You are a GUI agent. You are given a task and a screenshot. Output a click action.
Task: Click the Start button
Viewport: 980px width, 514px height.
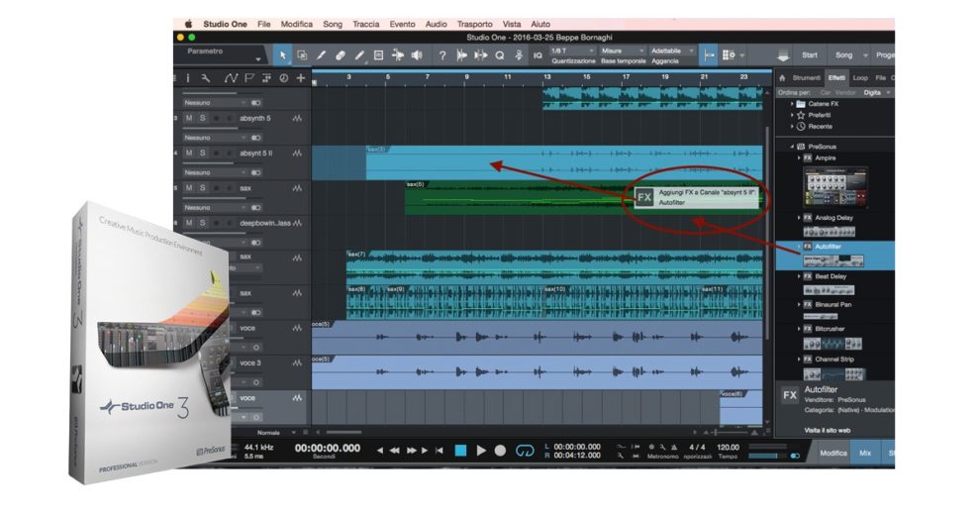click(x=809, y=55)
